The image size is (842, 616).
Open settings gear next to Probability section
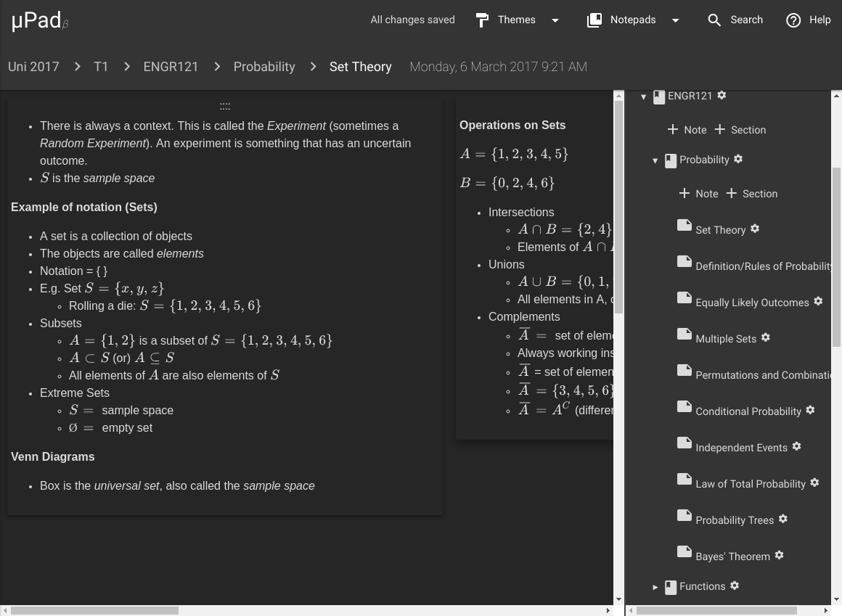pos(738,159)
